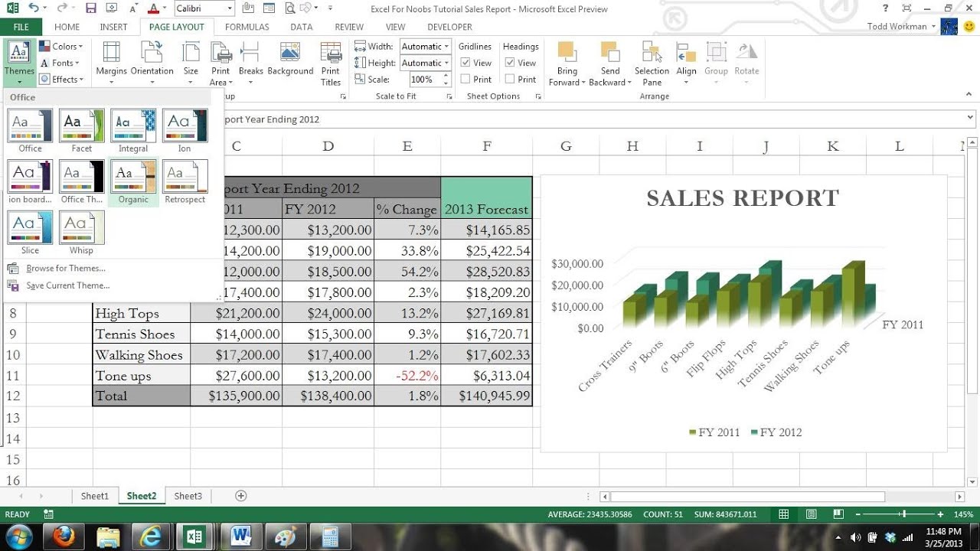Screen dimensions: 980x551
Task: Click the Windows Start button
Action: pos(19,536)
